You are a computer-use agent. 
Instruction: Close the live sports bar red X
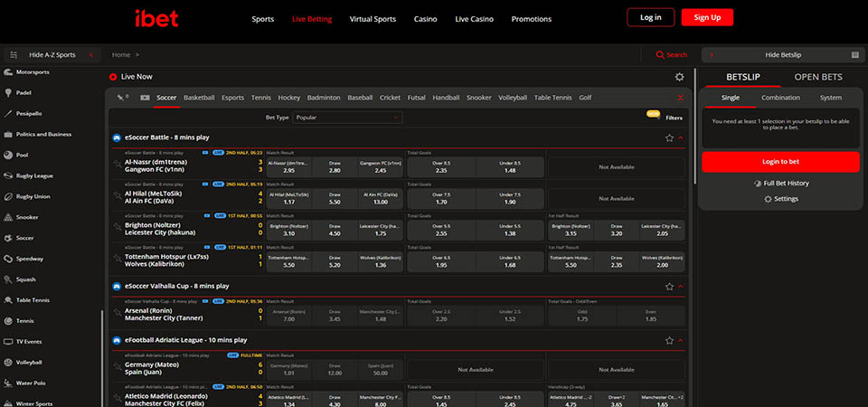coord(680,98)
